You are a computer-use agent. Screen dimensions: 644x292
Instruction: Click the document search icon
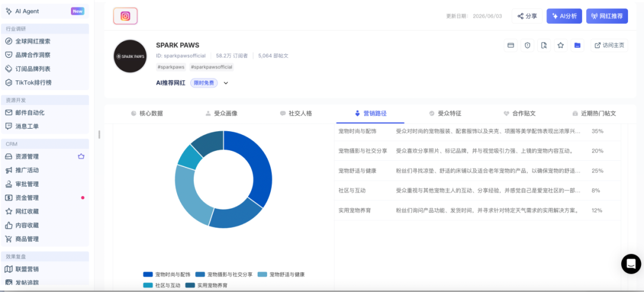click(x=544, y=45)
